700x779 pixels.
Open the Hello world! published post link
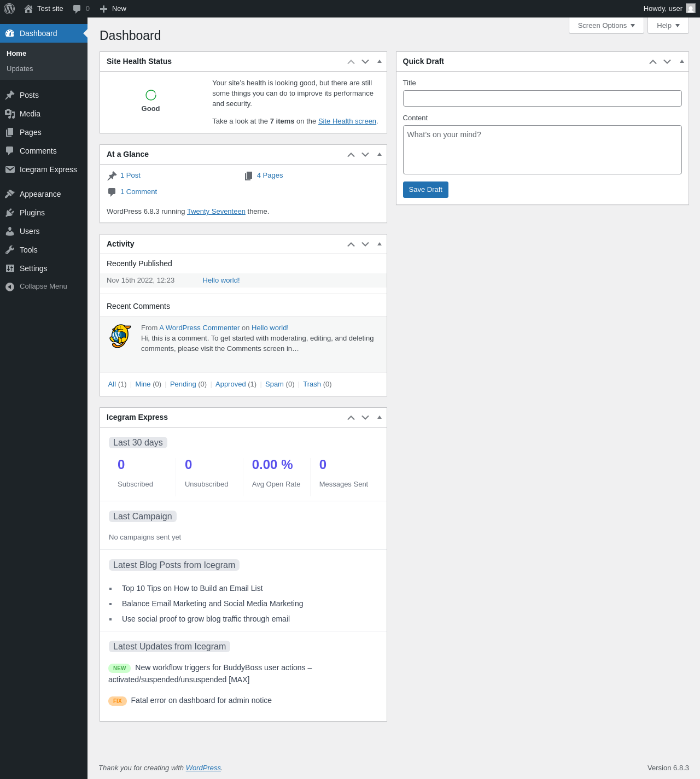[x=221, y=280]
